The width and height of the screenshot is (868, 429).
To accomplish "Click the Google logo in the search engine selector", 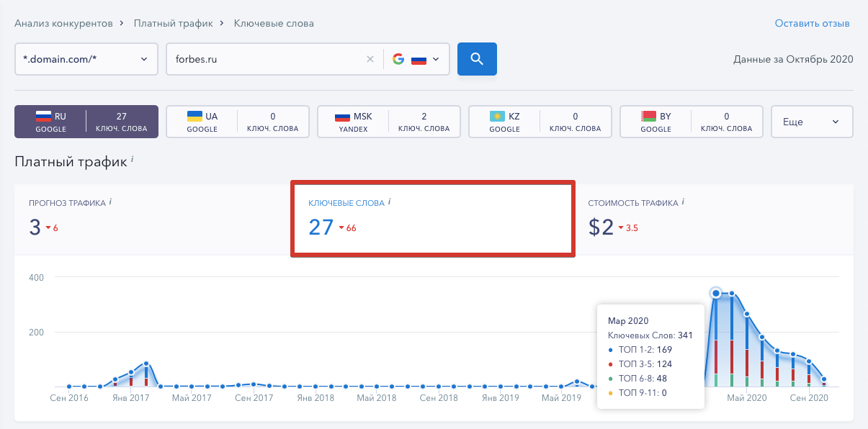I will [398, 60].
